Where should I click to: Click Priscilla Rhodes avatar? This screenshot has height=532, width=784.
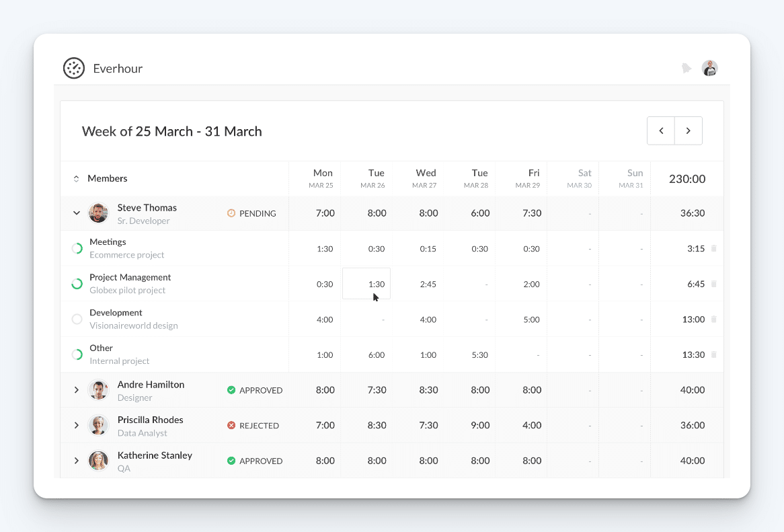click(x=98, y=426)
